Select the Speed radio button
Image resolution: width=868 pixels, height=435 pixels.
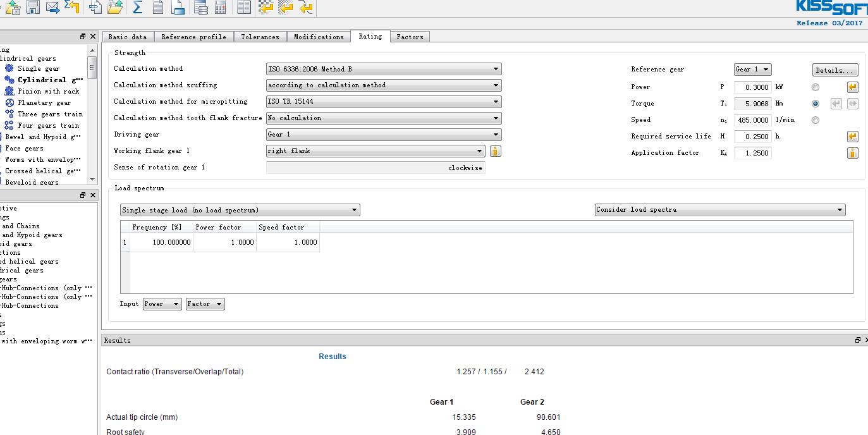[816, 120]
